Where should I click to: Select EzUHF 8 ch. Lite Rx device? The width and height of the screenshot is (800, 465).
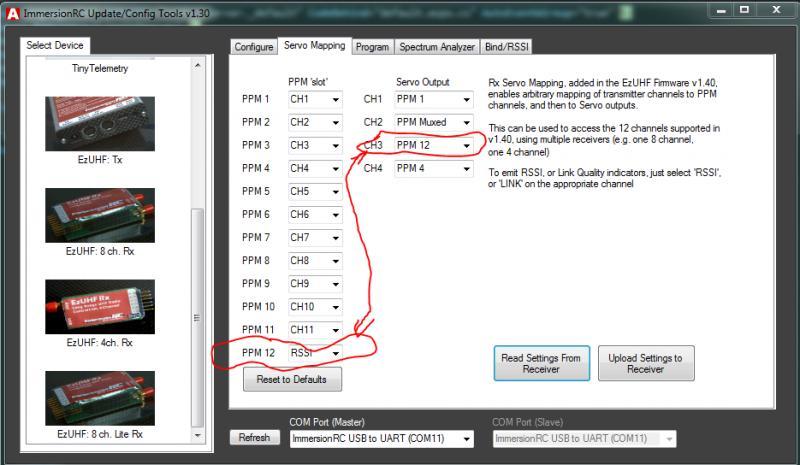[99, 398]
